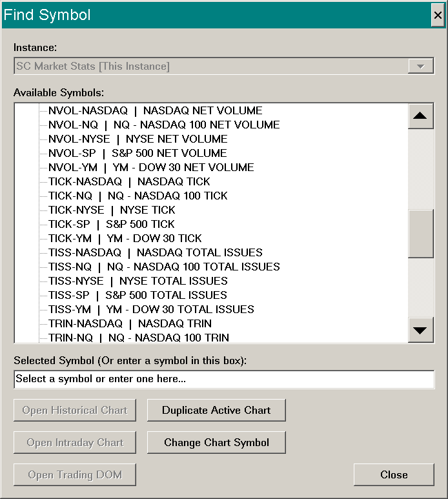Select TISS-NASDAQ Total Issues row

[x=156, y=252]
